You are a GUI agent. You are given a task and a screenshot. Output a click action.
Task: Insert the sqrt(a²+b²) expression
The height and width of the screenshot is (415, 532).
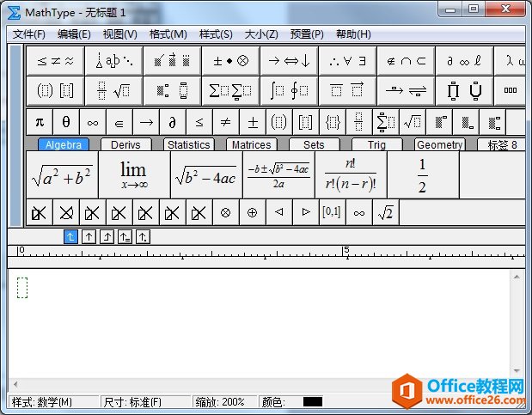(62, 174)
